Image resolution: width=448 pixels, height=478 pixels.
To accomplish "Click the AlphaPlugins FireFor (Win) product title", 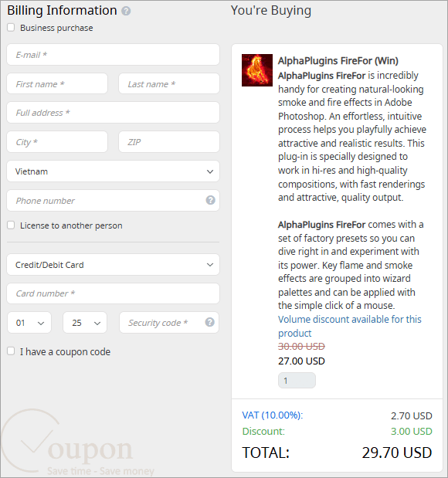I will 338,61.
